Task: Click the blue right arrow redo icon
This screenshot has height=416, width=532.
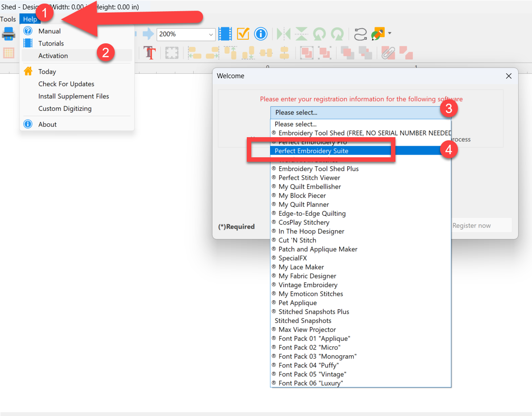Action: point(148,34)
